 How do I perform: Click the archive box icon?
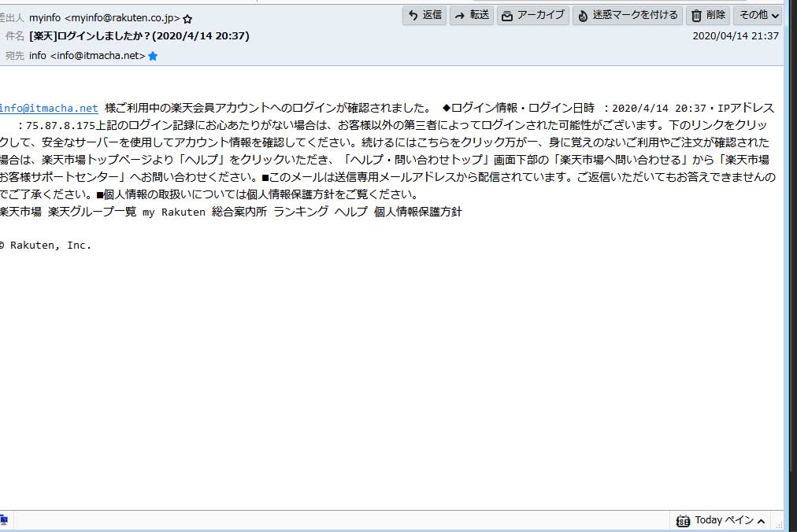coord(506,16)
